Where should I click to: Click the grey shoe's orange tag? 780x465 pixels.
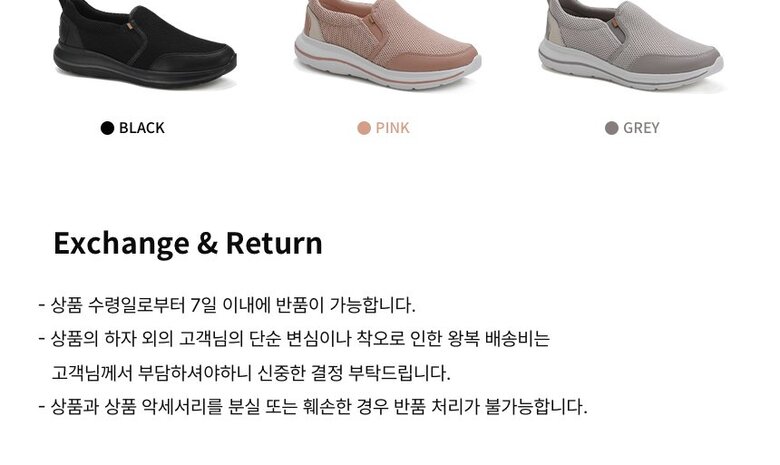click(x=616, y=27)
